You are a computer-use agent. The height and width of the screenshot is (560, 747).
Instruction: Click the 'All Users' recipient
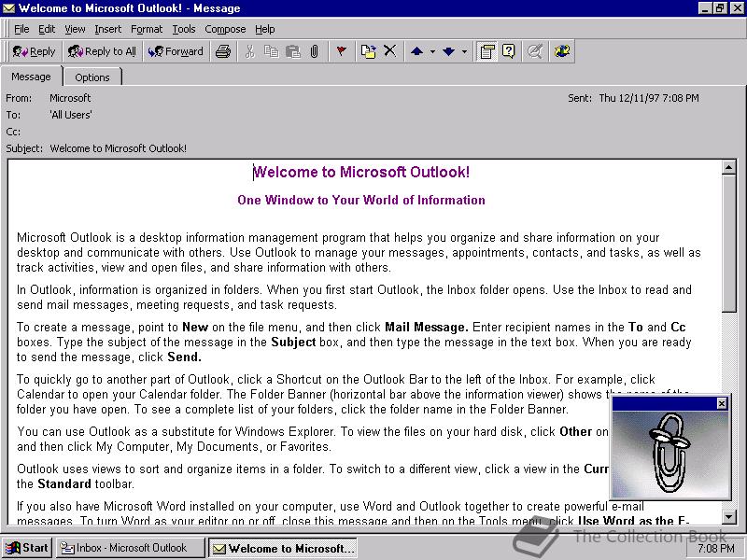pos(71,115)
